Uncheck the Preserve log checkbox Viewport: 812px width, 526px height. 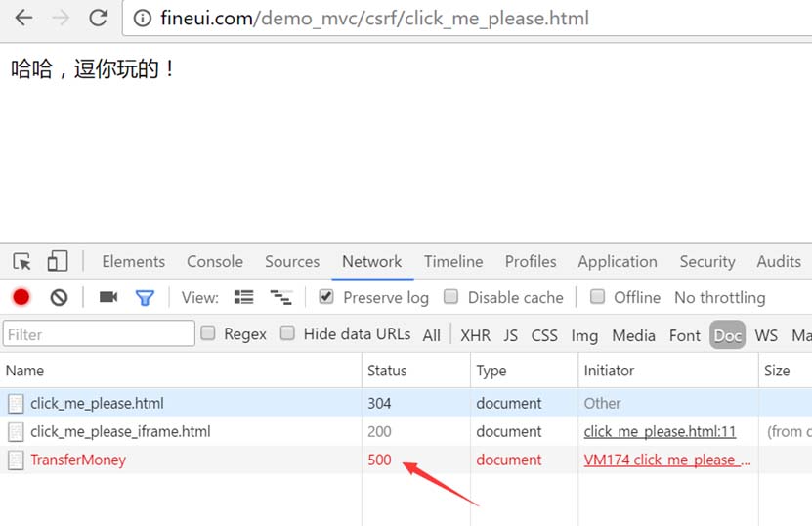(326, 297)
